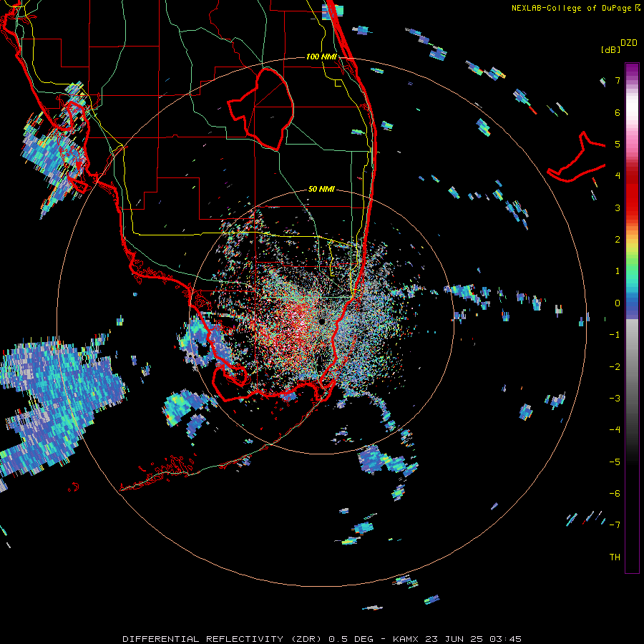Image resolution: width=644 pixels, height=644 pixels.
Task: Click the colorbar value 2 label
Action: pyautogui.click(x=618, y=240)
